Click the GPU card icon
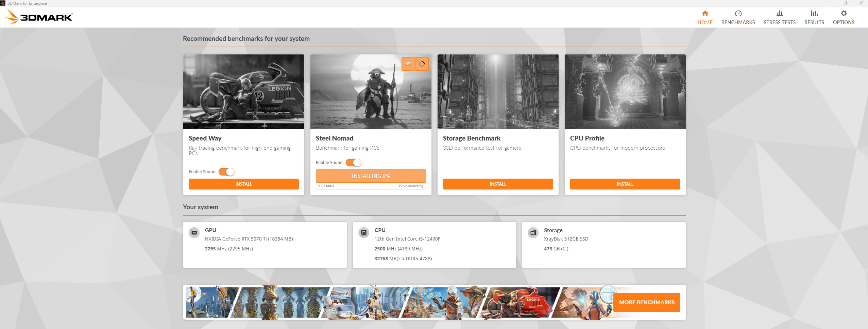Screen dimensions: 868x329 point(194,233)
